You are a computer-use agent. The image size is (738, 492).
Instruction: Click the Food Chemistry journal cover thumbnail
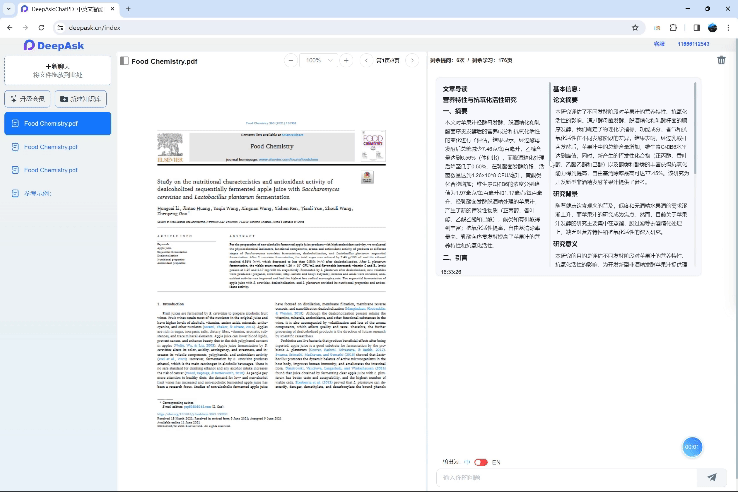point(373,146)
